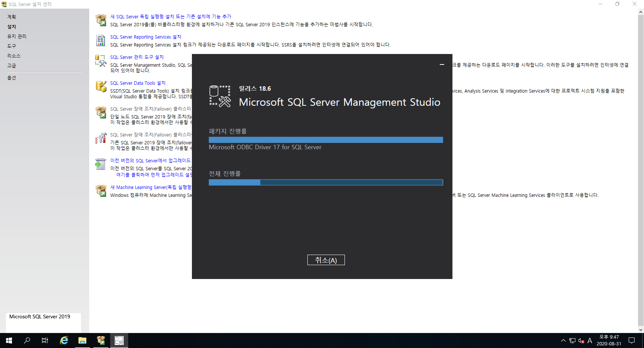
Task: Show hidden system tray icons
Action: tap(563, 340)
